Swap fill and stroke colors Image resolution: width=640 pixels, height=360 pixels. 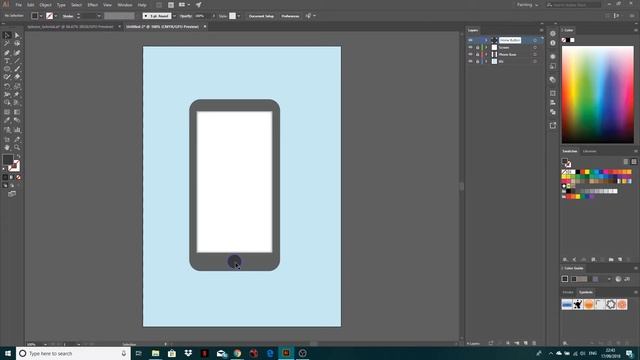pyautogui.click(x=18, y=157)
